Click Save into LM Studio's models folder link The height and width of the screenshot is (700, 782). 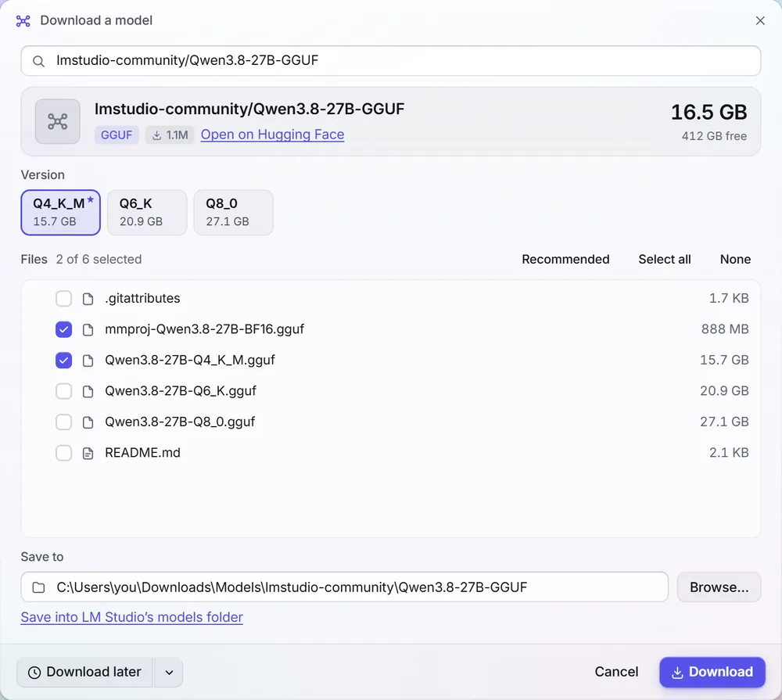[x=131, y=617]
